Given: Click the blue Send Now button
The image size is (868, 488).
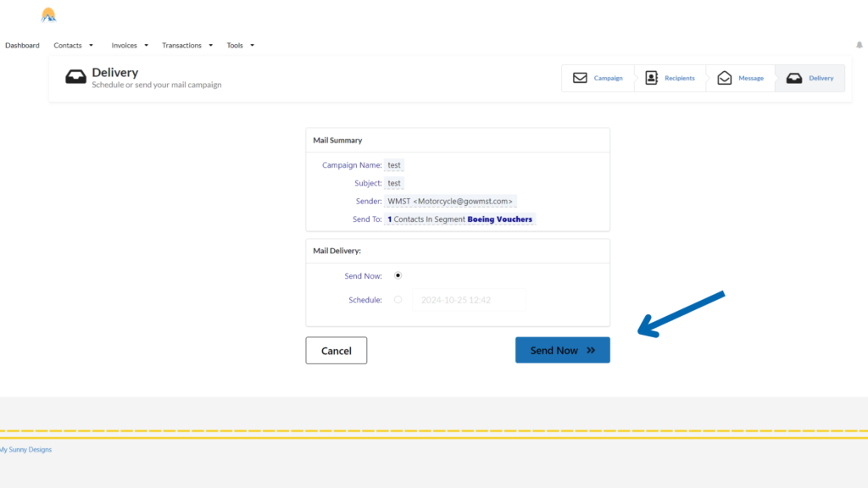Looking at the screenshot, I should 562,350.
